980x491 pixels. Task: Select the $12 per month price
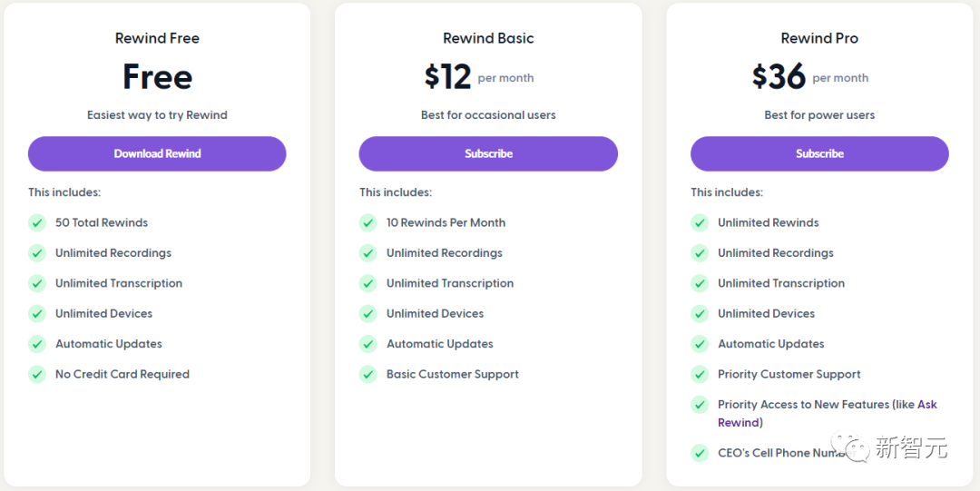click(479, 77)
